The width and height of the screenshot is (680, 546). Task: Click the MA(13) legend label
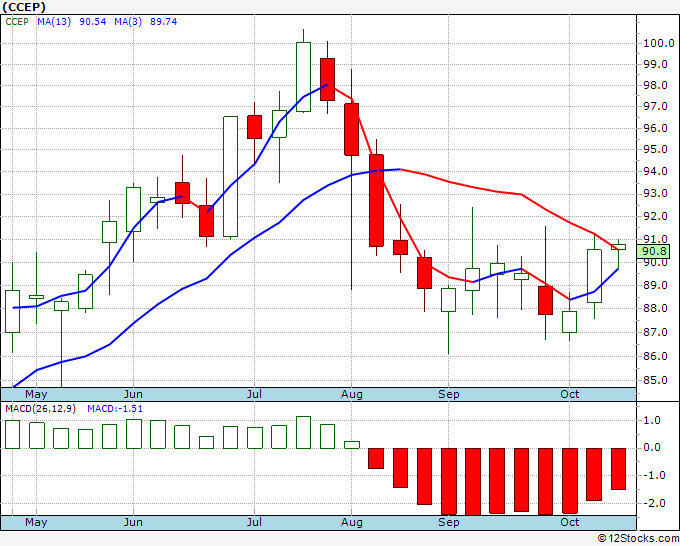point(54,22)
